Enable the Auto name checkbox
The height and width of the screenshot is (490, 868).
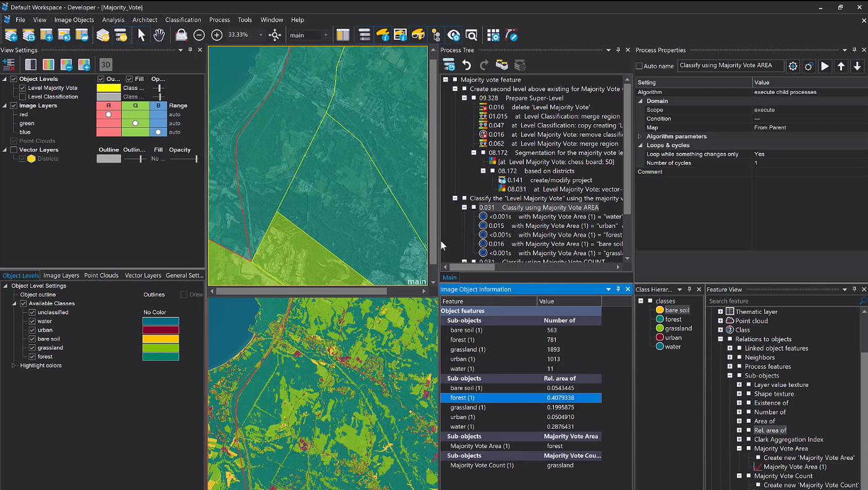[x=639, y=66]
